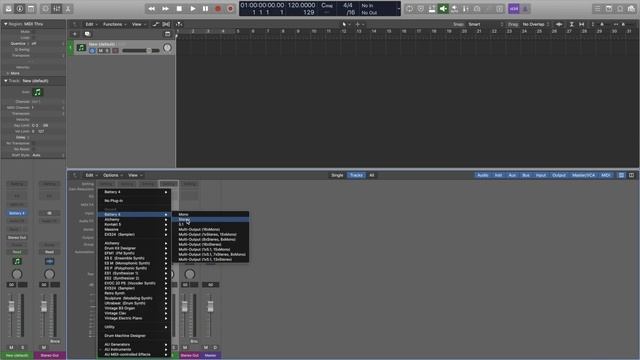The image size is (640, 360).
Task: Open the mixer Options menu
Action: (x=112, y=176)
